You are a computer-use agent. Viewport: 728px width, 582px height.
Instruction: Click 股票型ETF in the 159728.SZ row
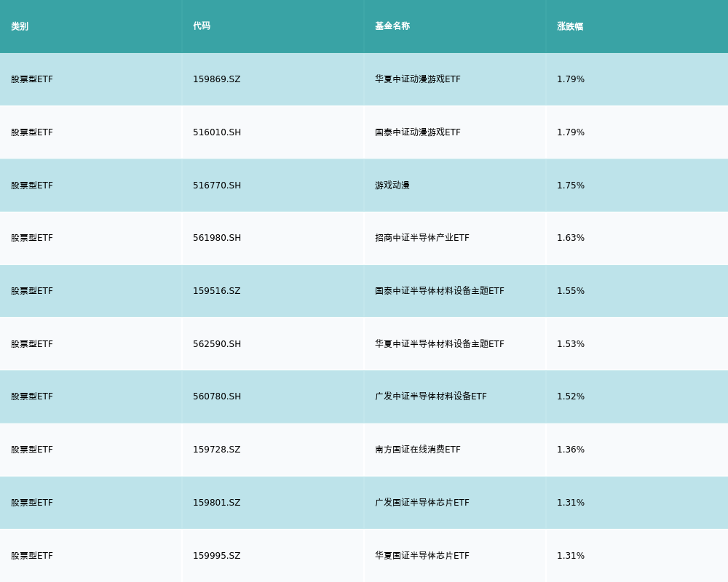(x=32, y=450)
